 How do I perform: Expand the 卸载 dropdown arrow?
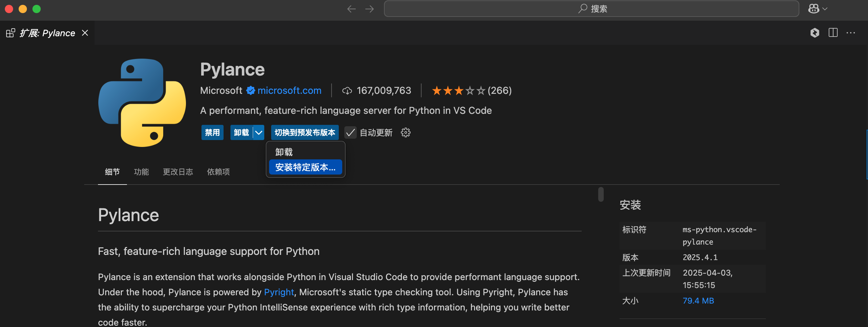pos(259,133)
